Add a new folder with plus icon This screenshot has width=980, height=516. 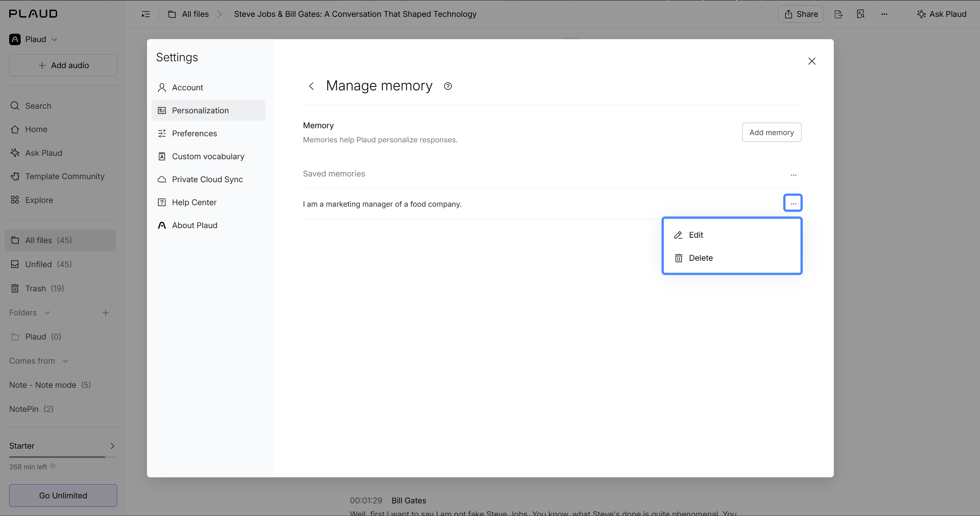106,313
